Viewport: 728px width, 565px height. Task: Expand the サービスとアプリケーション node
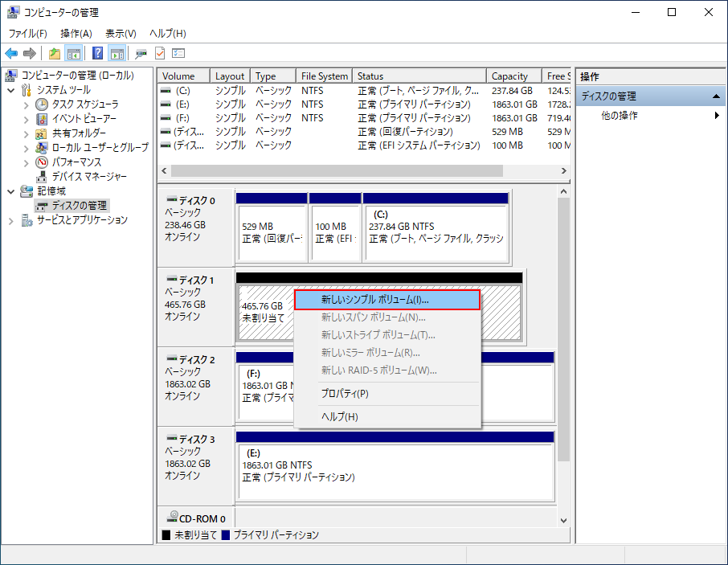[x=11, y=220]
